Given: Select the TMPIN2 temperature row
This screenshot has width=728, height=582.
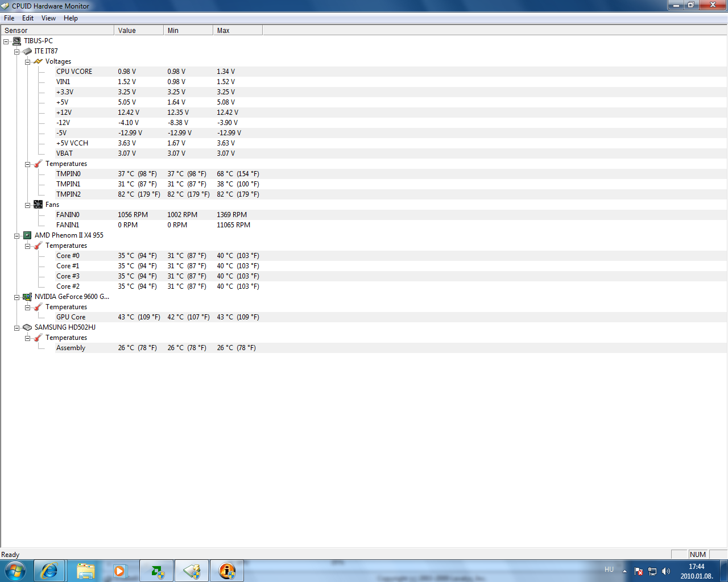Looking at the screenshot, I should pyautogui.click(x=391, y=194).
